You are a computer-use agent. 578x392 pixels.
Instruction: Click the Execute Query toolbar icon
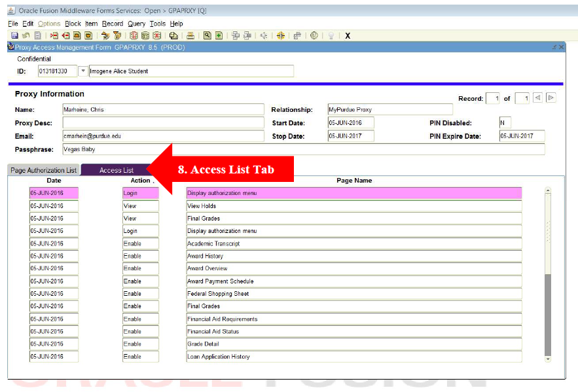[144, 35]
